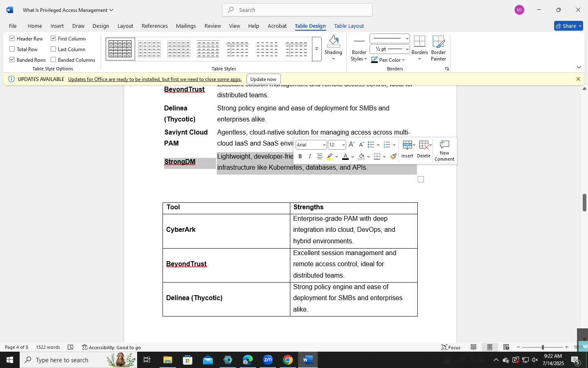Apply the black font color button
The width and height of the screenshot is (588, 368).
pyautogui.click(x=345, y=157)
